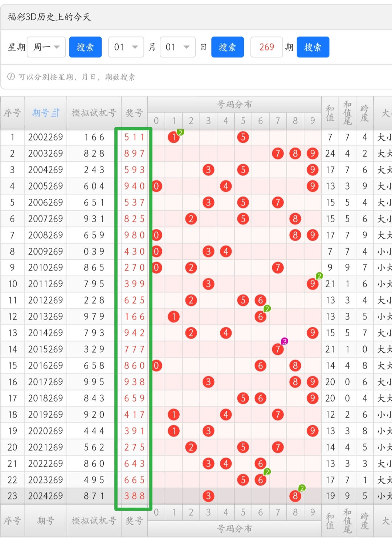Click the 跨度 column header at top
The height and width of the screenshot is (543, 392).
pos(365,113)
